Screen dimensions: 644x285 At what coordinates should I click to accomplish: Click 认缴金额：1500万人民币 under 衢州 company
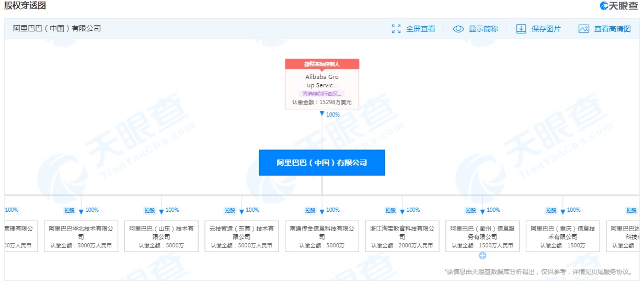(482, 245)
